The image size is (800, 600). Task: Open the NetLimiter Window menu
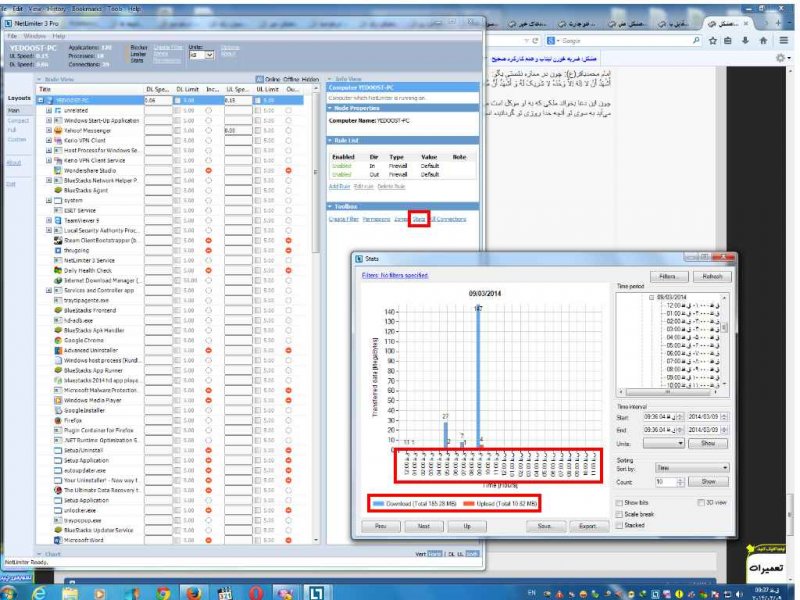(x=35, y=36)
